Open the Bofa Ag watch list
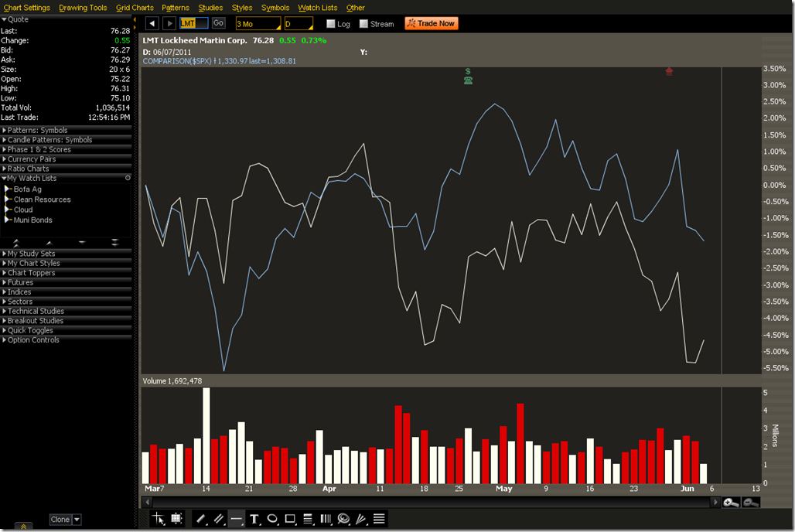This screenshot has height=532, width=795. [x=27, y=189]
